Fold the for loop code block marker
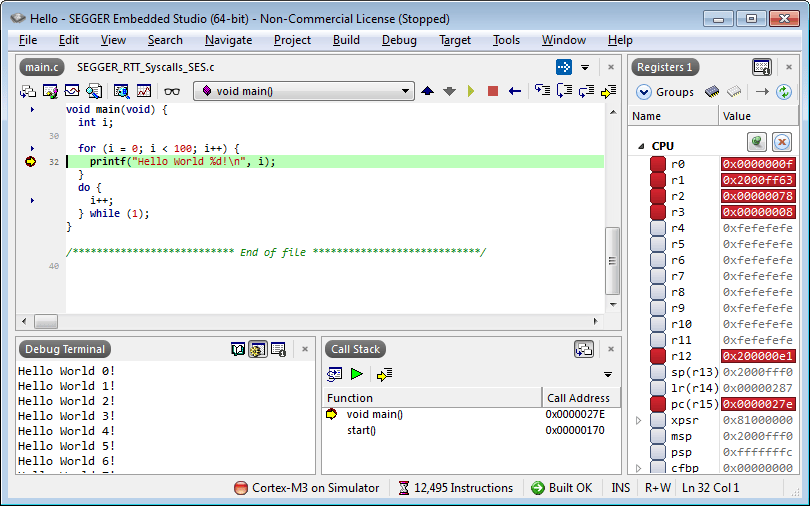 pos(32,149)
